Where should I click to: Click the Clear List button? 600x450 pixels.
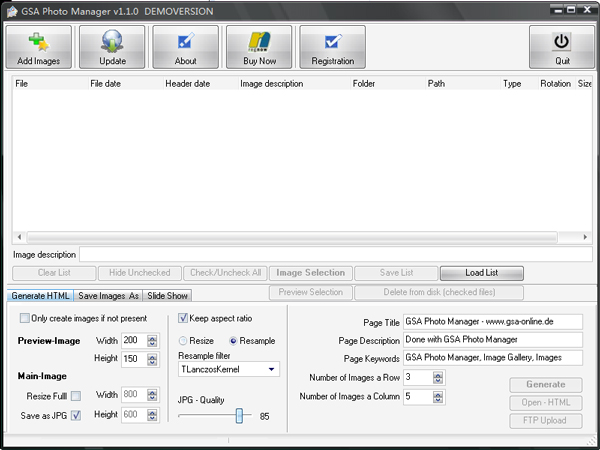pos(54,273)
